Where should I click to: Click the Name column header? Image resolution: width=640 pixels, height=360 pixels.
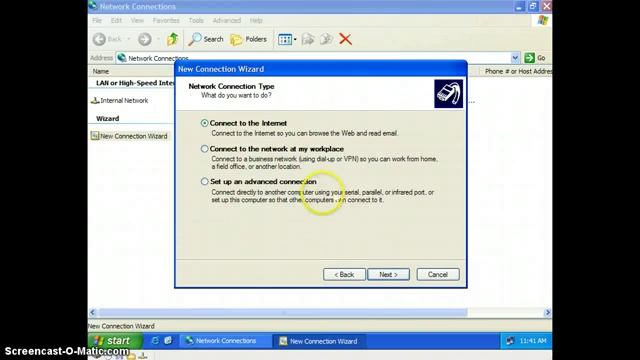tap(100, 71)
